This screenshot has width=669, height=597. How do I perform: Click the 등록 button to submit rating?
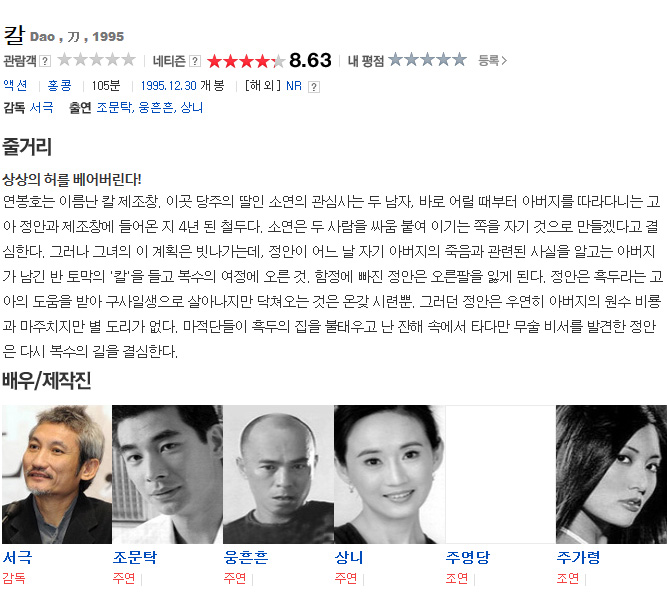click(x=492, y=61)
